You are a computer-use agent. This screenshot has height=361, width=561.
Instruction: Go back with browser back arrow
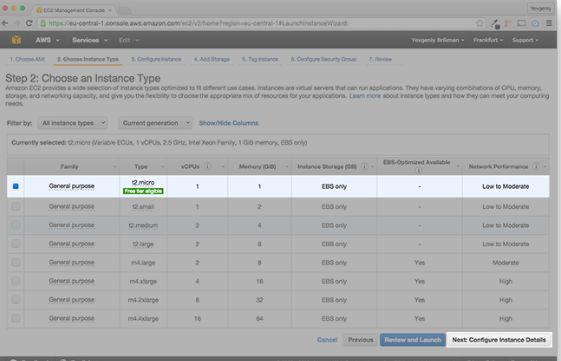(5, 23)
